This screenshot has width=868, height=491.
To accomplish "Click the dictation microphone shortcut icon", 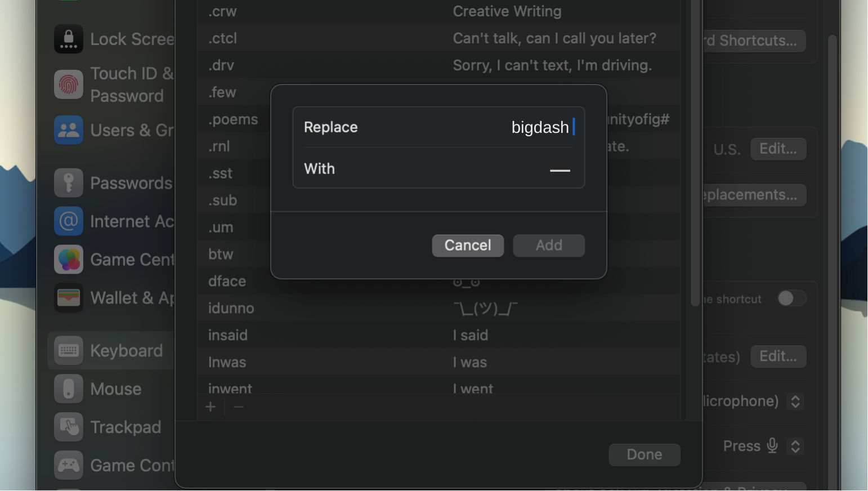I will pos(772,446).
